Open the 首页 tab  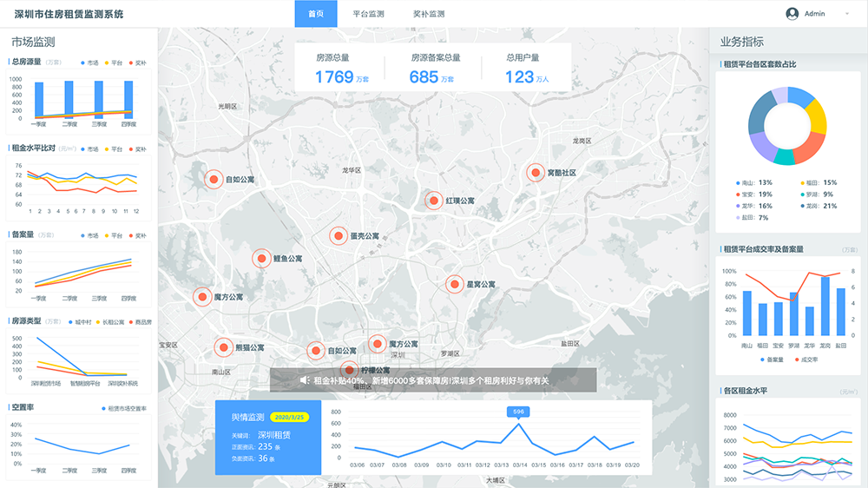pyautogui.click(x=316, y=14)
